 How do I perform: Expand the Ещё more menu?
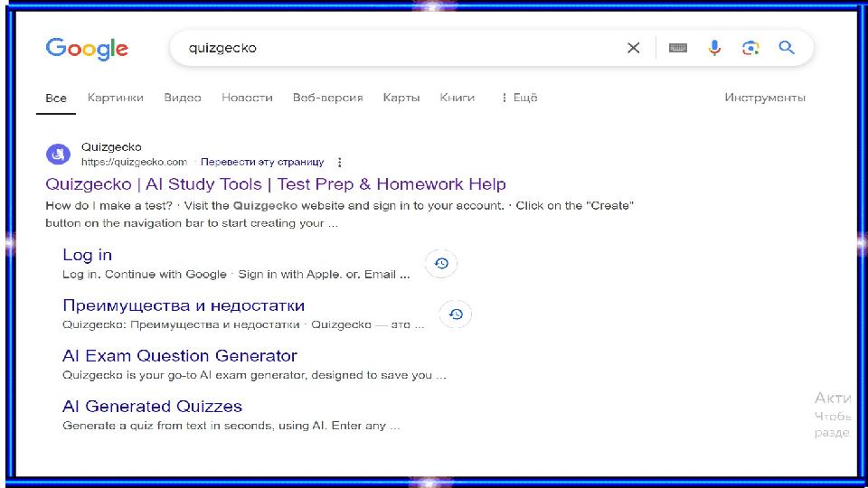tap(519, 98)
